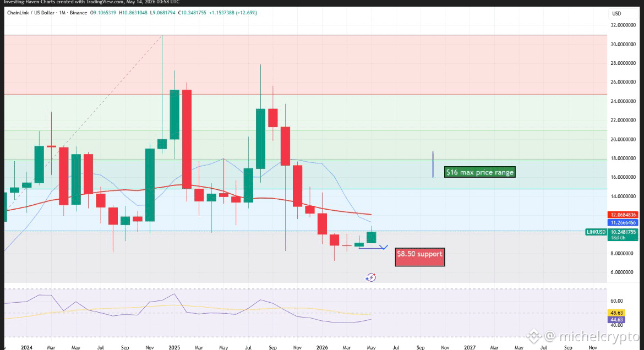Select the '$8.50 support' annotation box
This screenshot has width=644, height=350.
[420, 257]
